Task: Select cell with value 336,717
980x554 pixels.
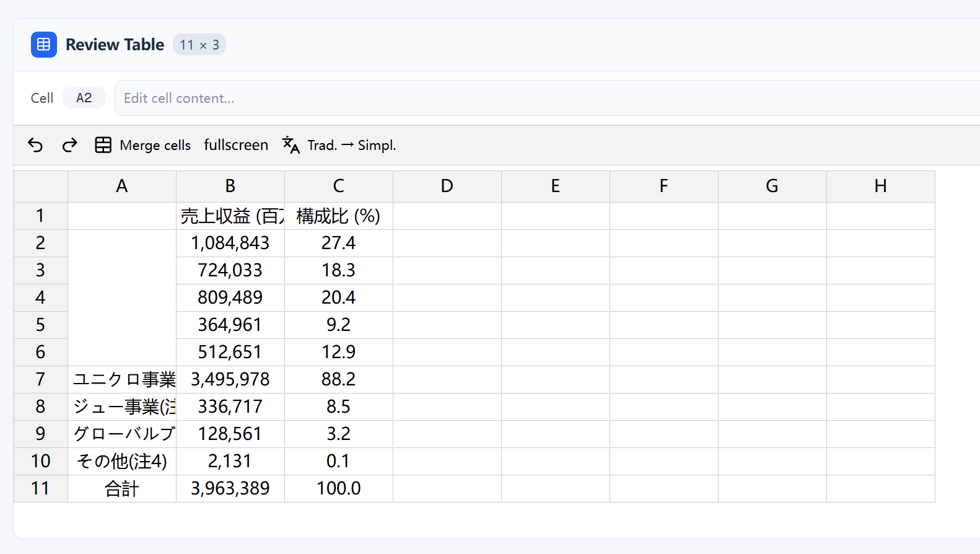Action: 230,407
